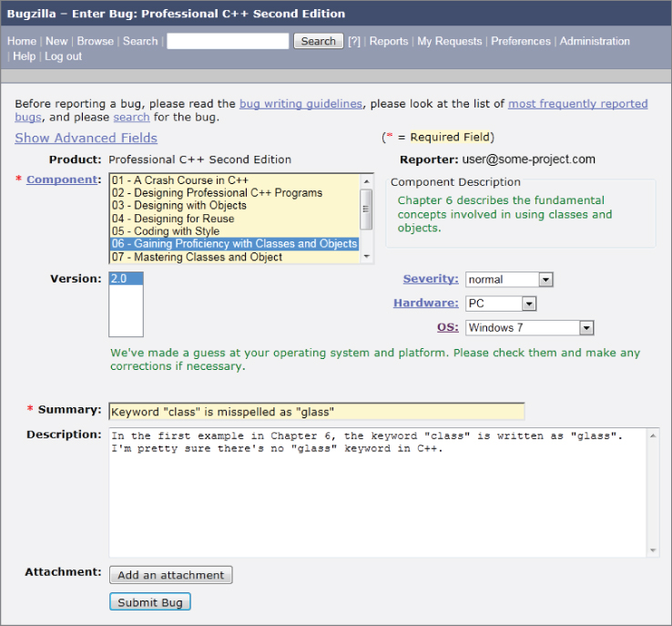Viewport: 672px width, 626px height.
Task: Click into the Summary text field
Action: (x=317, y=412)
